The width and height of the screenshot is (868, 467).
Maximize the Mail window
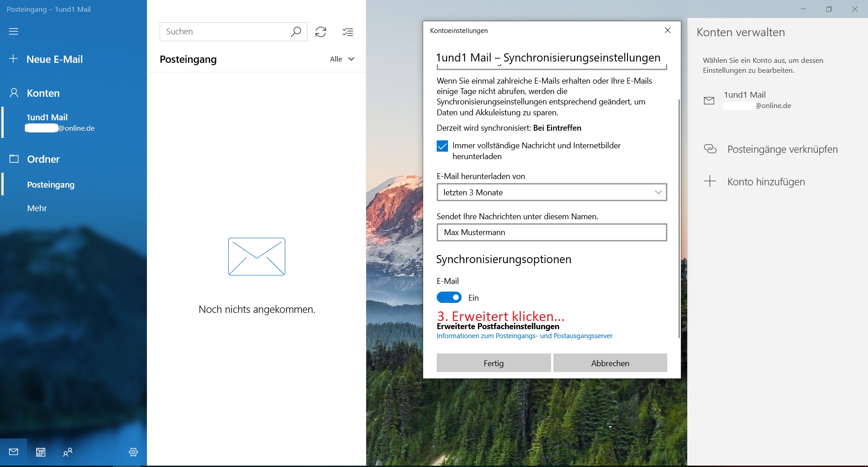829,9
